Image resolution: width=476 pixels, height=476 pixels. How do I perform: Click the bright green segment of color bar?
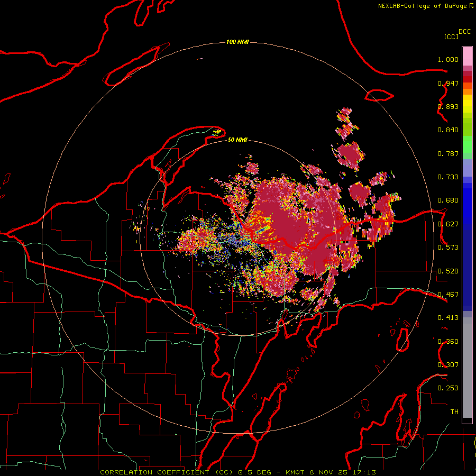point(467,144)
